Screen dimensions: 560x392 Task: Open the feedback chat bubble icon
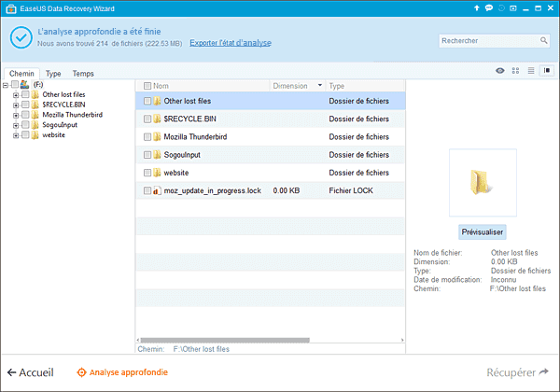coord(489,7)
